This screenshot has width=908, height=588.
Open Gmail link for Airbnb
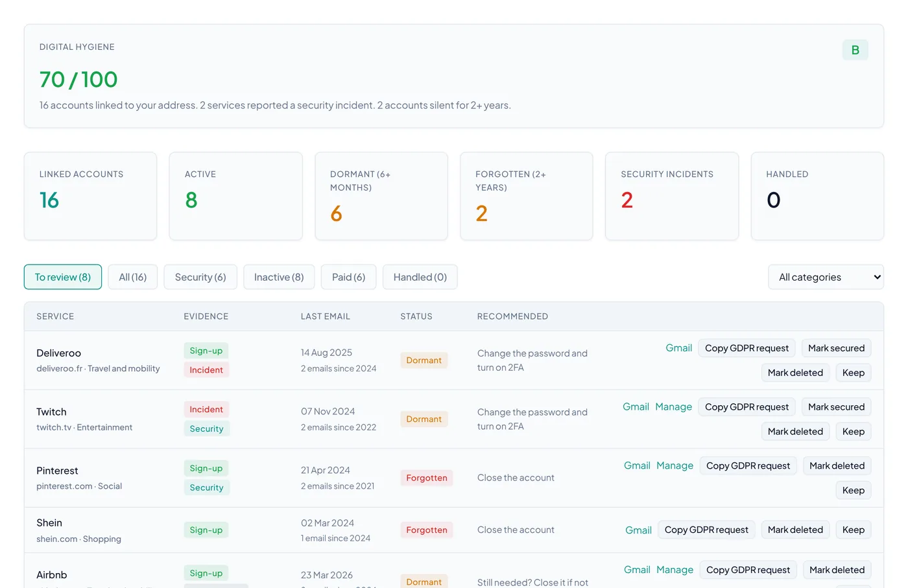tap(638, 570)
